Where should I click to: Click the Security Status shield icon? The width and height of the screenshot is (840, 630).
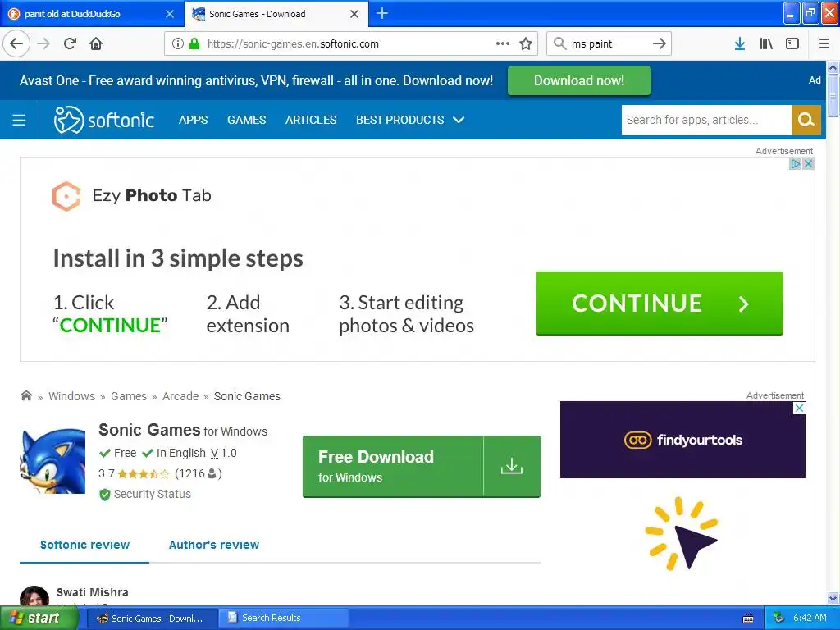(x=105, y=495)
